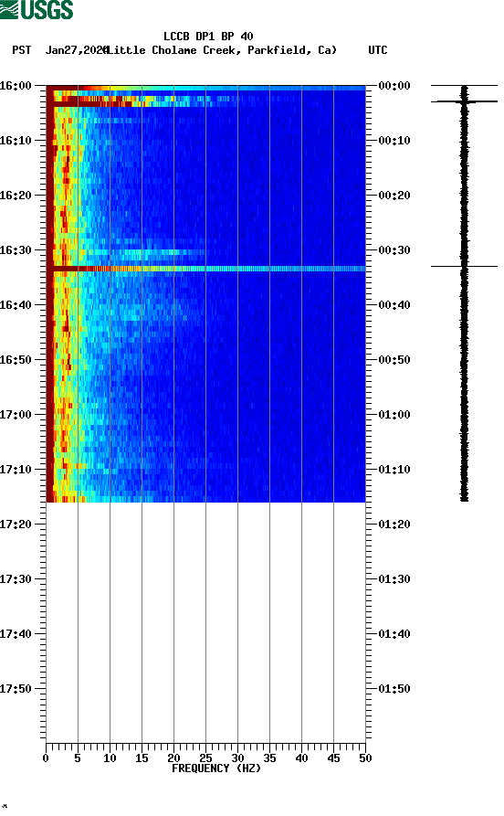504x816 pixels.
Task: Click the '00:10' UTC time label
Action: [394, 141]
